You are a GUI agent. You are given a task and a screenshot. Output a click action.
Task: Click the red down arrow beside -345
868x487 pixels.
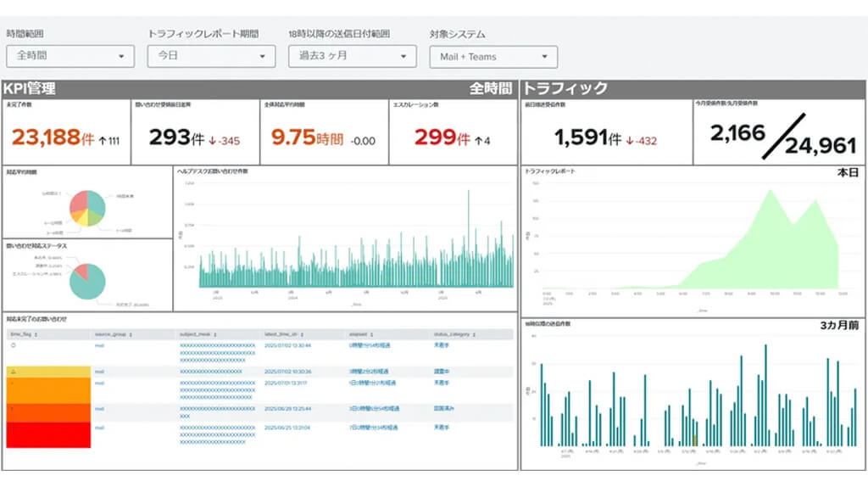pyautogui.click(x=213, y=142)
